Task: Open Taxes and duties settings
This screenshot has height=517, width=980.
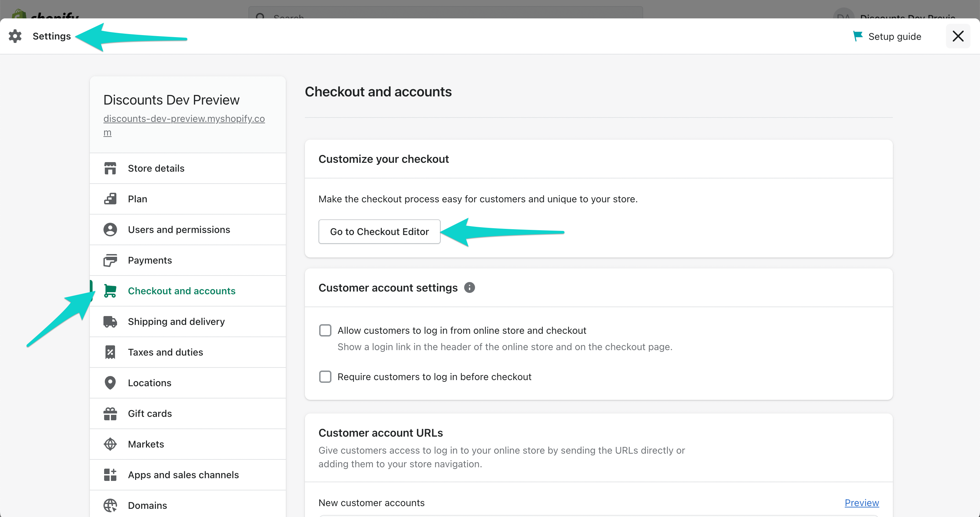Action: tap(188, 352)
